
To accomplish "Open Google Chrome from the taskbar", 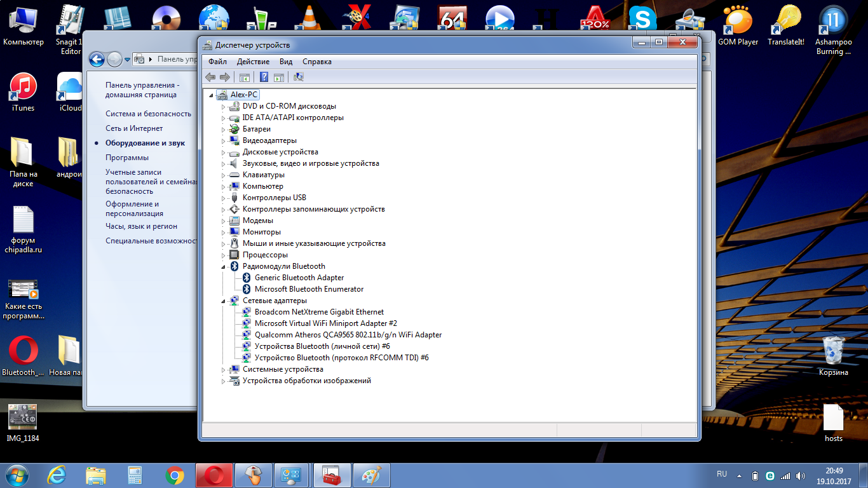I will pyautogui.click(x=175, y=475).
